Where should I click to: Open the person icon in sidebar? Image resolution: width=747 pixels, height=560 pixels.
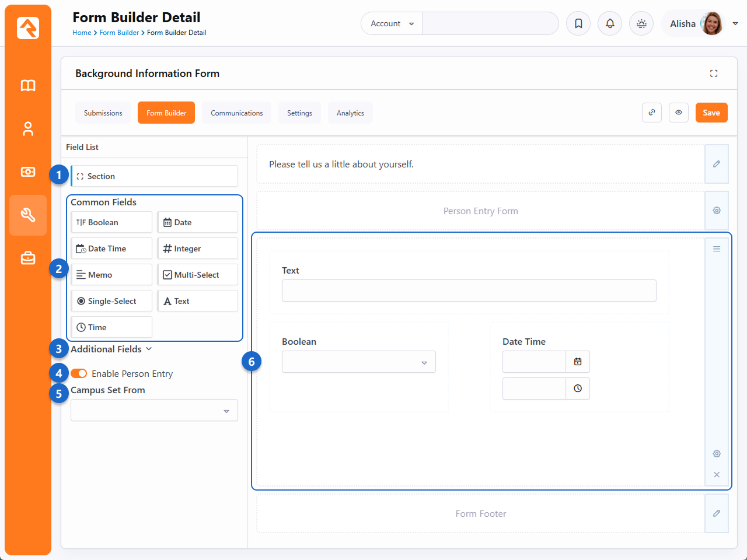pos(28,129)
